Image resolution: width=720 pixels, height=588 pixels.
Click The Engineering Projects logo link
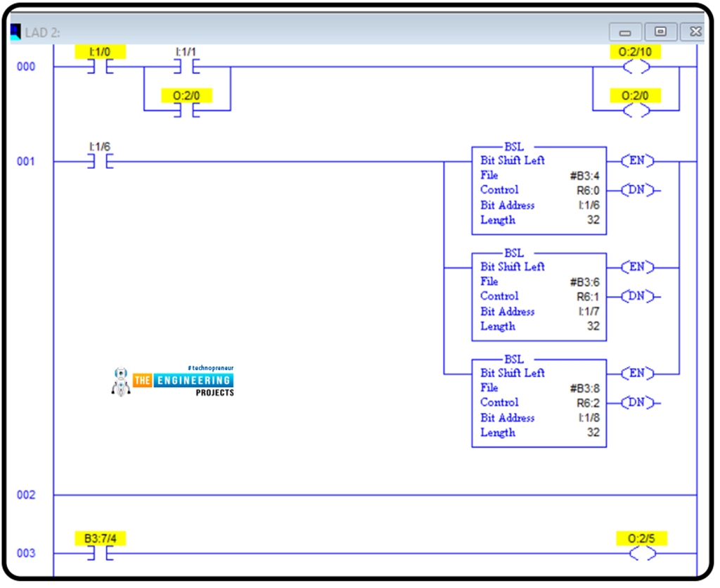tap(176, 381)
